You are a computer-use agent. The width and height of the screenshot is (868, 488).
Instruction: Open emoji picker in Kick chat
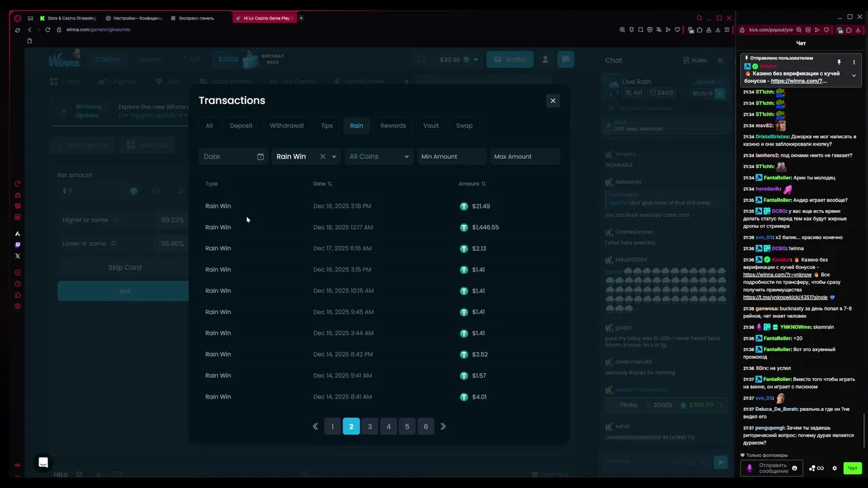click(x=795, y=468)
